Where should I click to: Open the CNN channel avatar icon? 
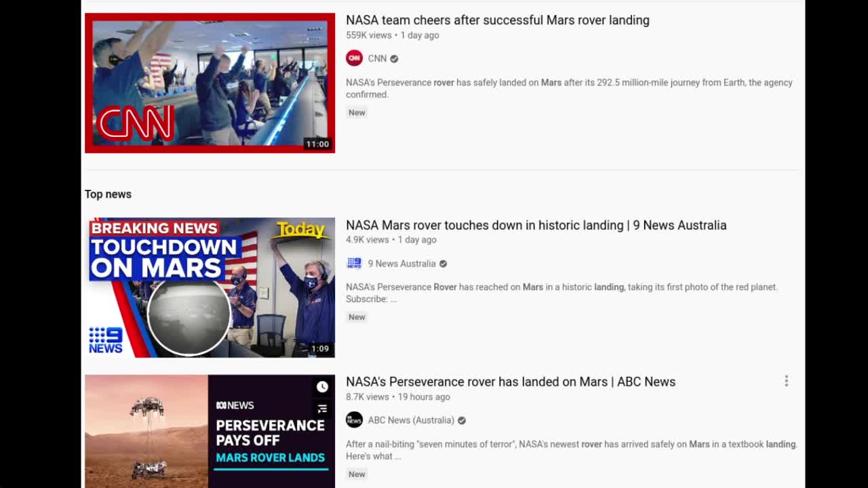click(354, 58)
